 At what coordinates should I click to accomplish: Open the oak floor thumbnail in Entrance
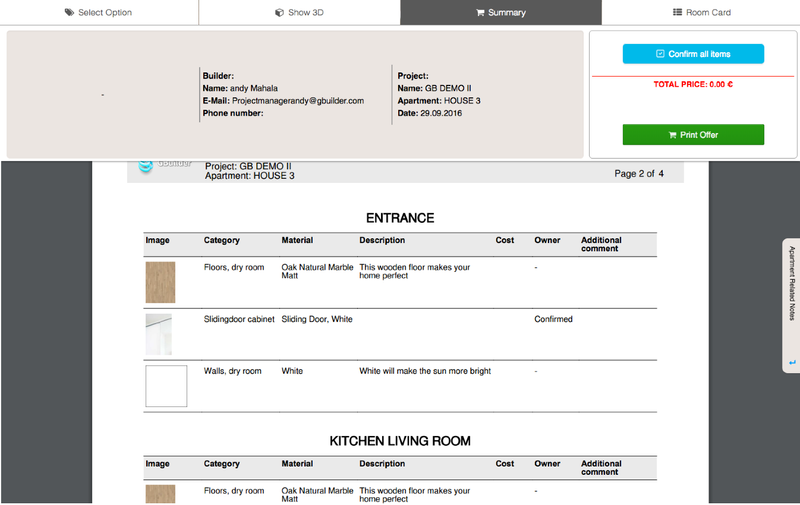tap(160, 282)
